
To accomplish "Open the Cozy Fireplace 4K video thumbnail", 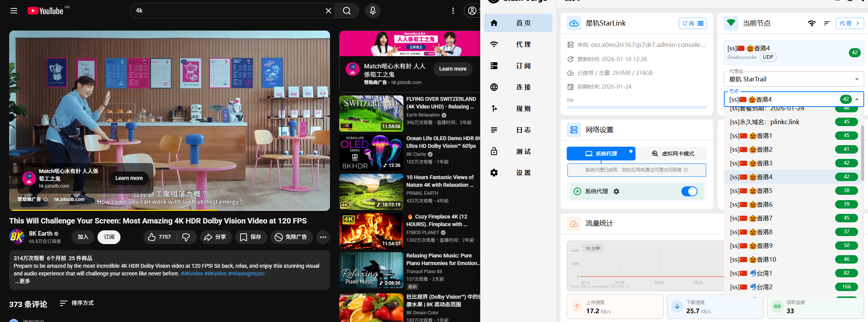I will click(x=371, y=230).
